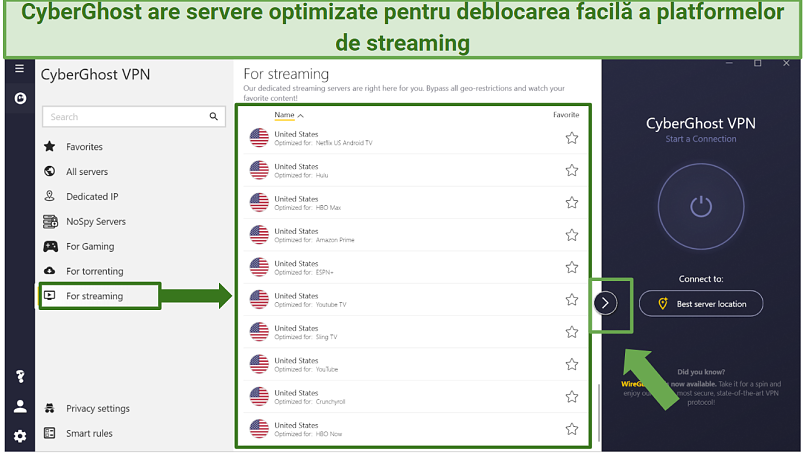The image size is (806, 456).
Task: Click the Smart rules panel icon
Action: (x=49, y=433)
